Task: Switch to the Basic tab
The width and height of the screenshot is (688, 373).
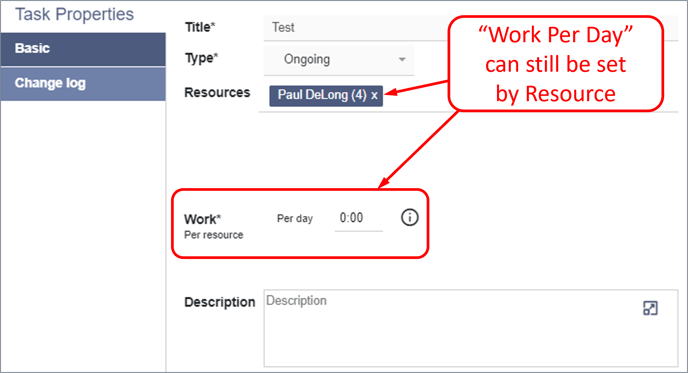Action: [83, 49]
